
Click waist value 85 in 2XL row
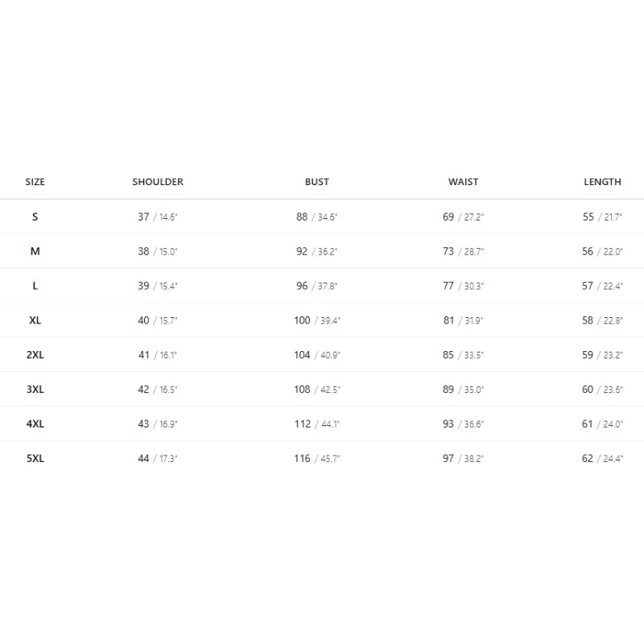(x=448, y=355)
